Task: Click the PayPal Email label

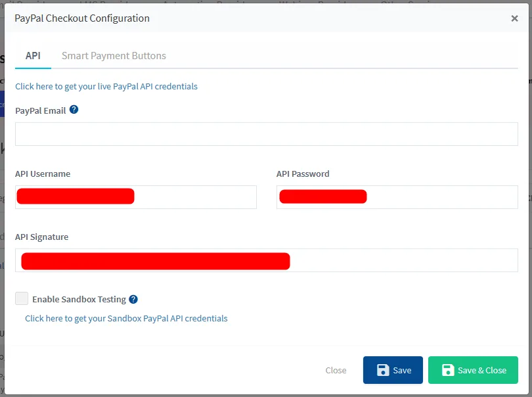Action: 40,110
